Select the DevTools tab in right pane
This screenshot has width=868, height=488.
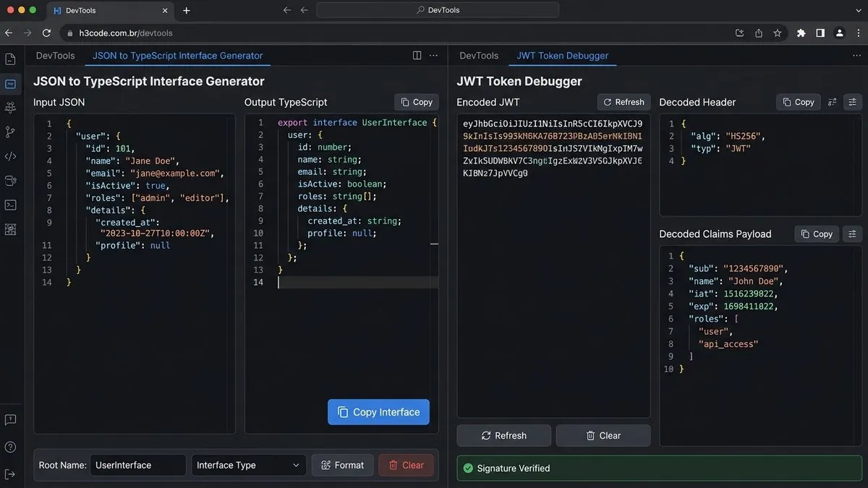(x=479, y=56)
